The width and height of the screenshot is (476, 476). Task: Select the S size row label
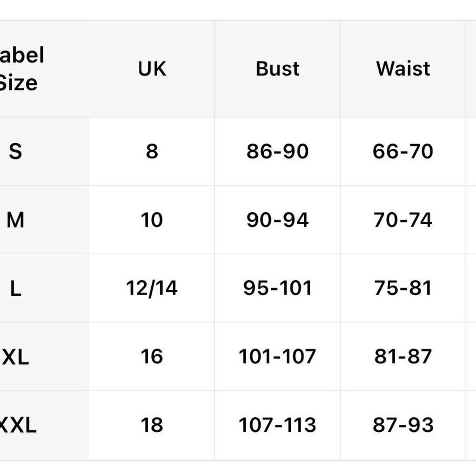coord(15,151)
